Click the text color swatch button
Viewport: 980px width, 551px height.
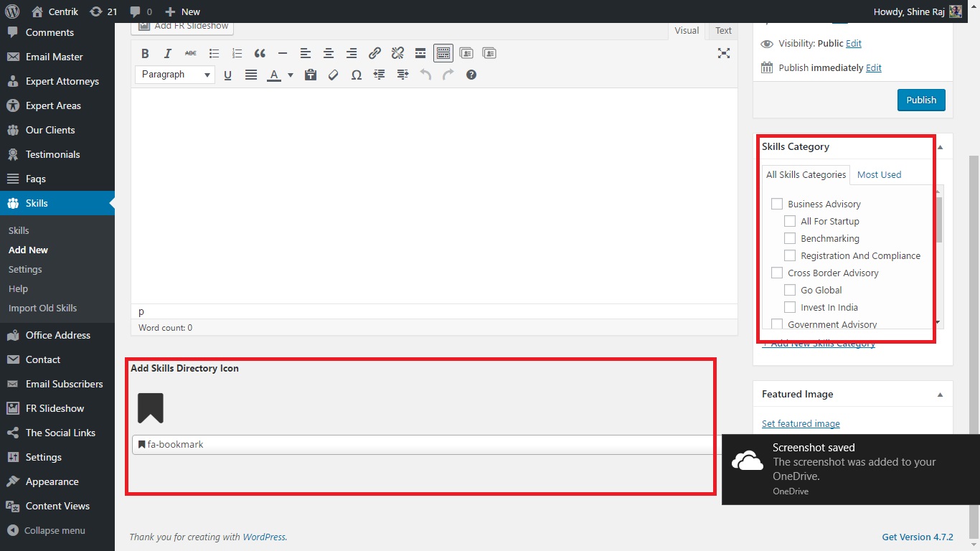pos(273,75)
